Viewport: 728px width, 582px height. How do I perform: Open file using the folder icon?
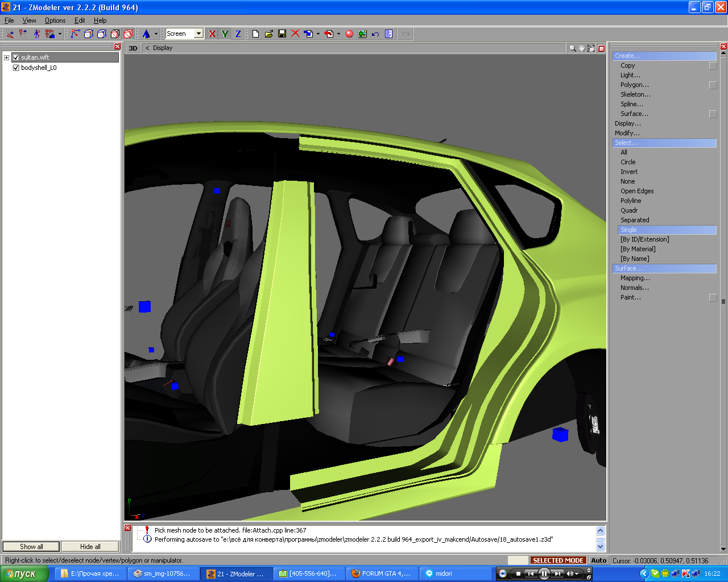[269, 34]
